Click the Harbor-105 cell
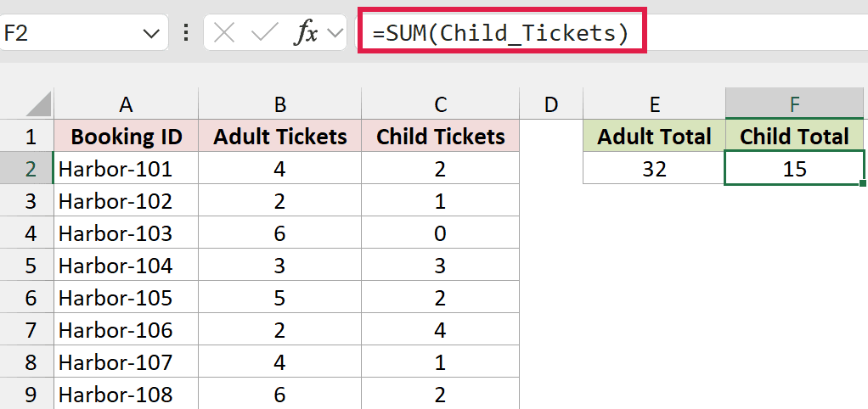 pyautogui.click(x=126, y=297)
